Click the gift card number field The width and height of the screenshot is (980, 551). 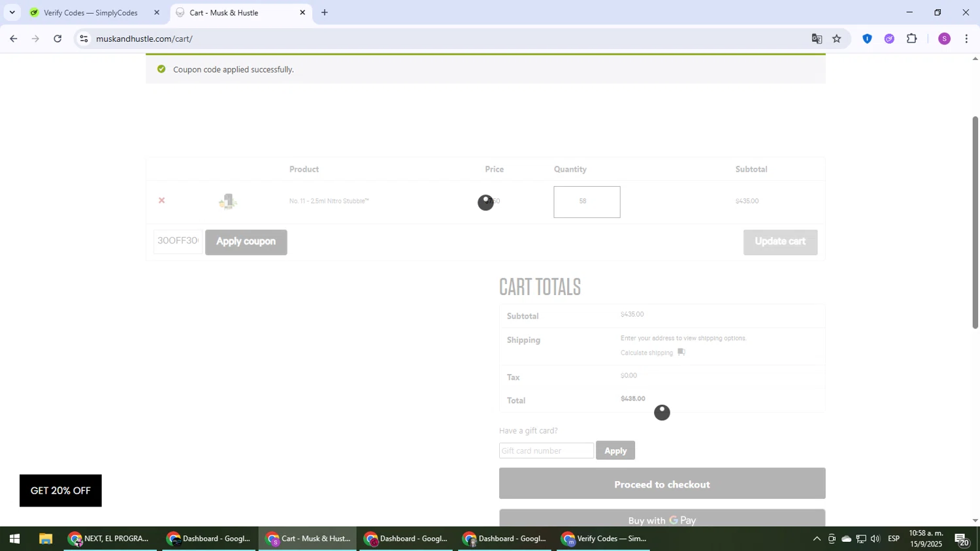[546, 450]
